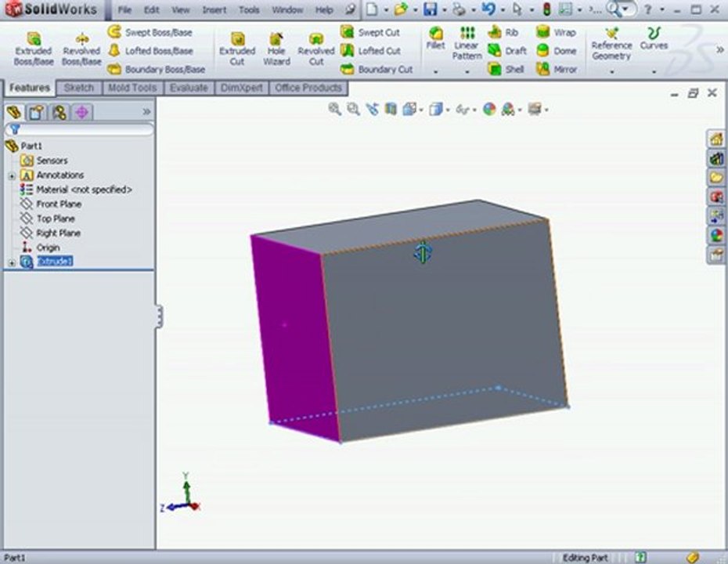This screenshot has height=564, width=728.
Task: Open the Linear Pattern dropdown arrow
Action: point(467,71)
